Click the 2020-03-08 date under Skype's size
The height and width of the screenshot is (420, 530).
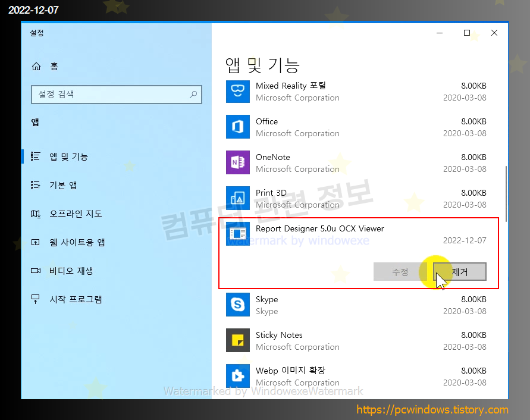pos(465,312)
